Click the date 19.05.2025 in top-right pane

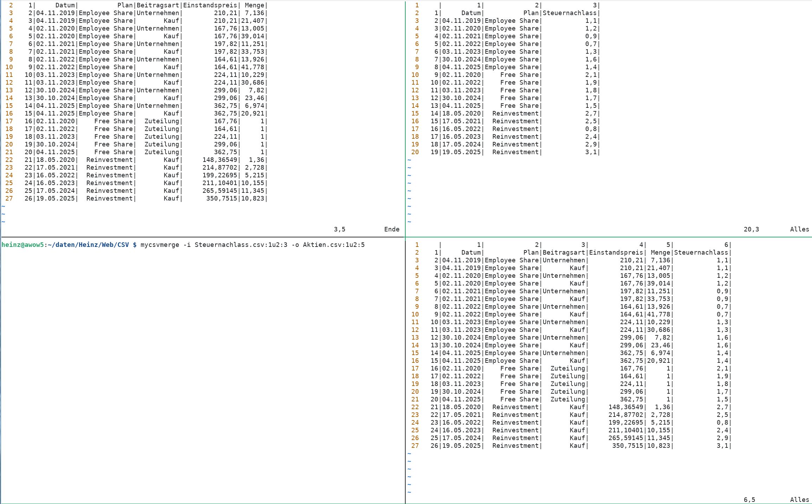461,152
